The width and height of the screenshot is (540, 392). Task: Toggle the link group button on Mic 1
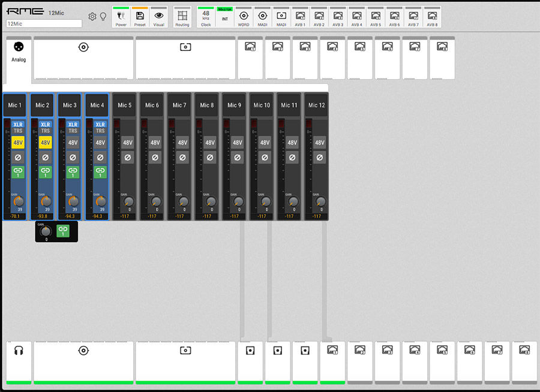(18, 172)
